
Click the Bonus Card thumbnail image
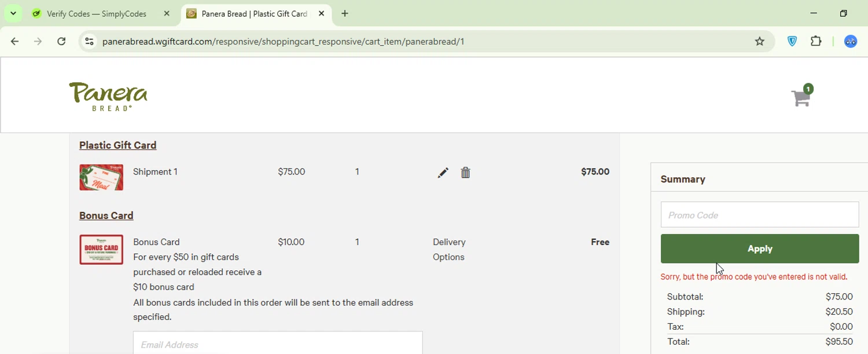tap(101, 250)
